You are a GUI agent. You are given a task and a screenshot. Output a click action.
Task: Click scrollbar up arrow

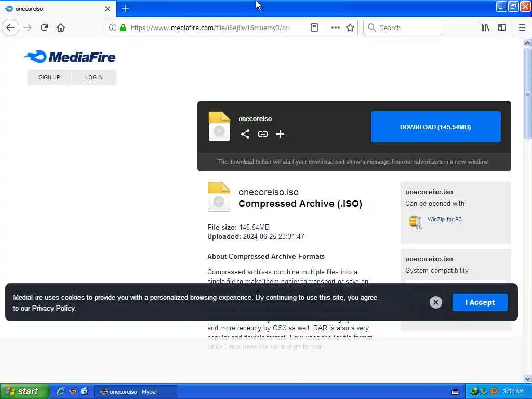(x=527, y=43)
